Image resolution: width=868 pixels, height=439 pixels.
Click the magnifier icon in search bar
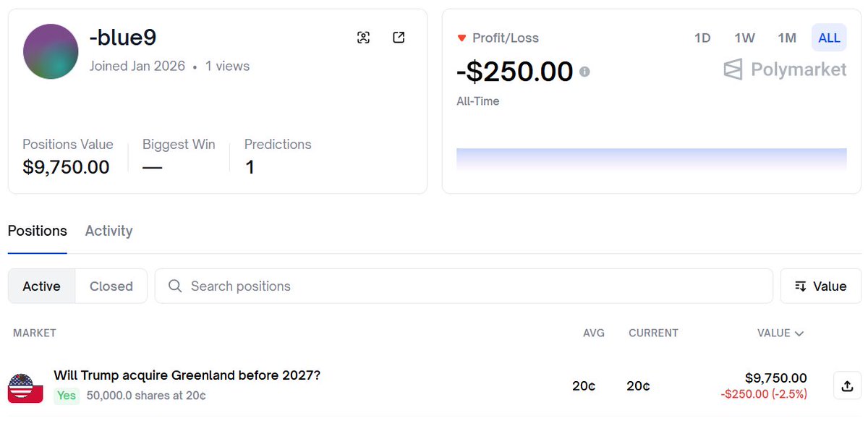coord(175,286)
